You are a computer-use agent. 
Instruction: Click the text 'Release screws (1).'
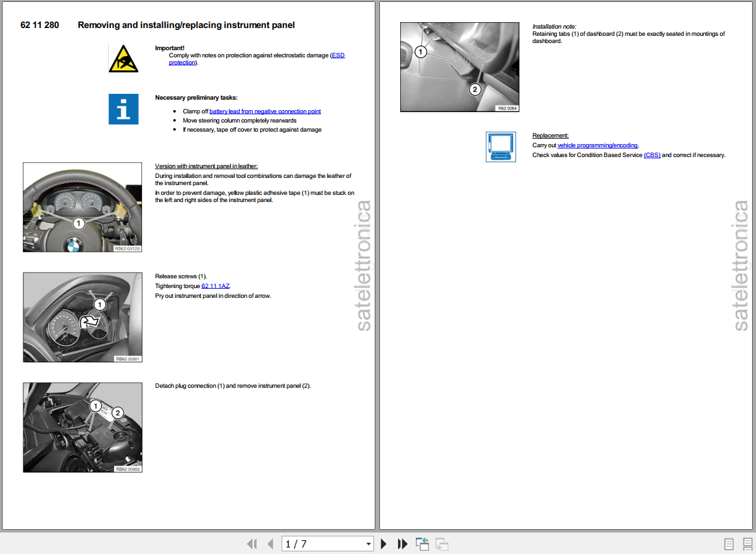click(181, 276)
